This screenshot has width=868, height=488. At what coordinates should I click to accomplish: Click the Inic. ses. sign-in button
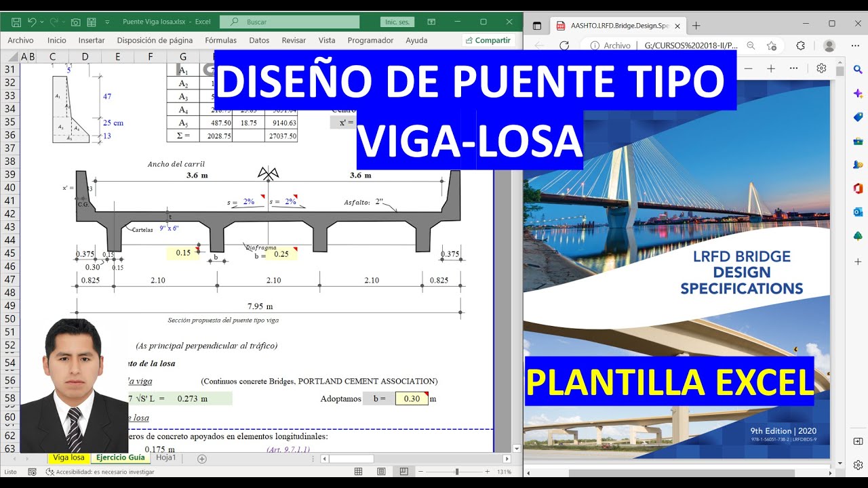coord(397,22)
